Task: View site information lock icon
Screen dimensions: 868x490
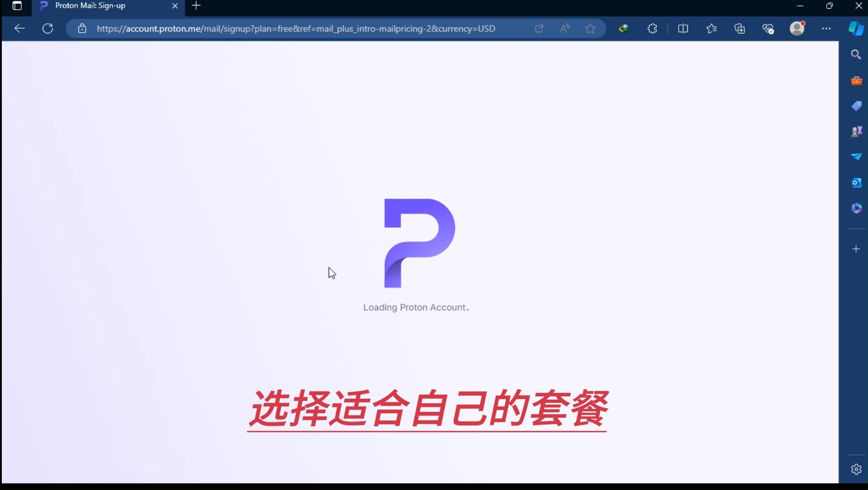Action: (x=82, y=29)
